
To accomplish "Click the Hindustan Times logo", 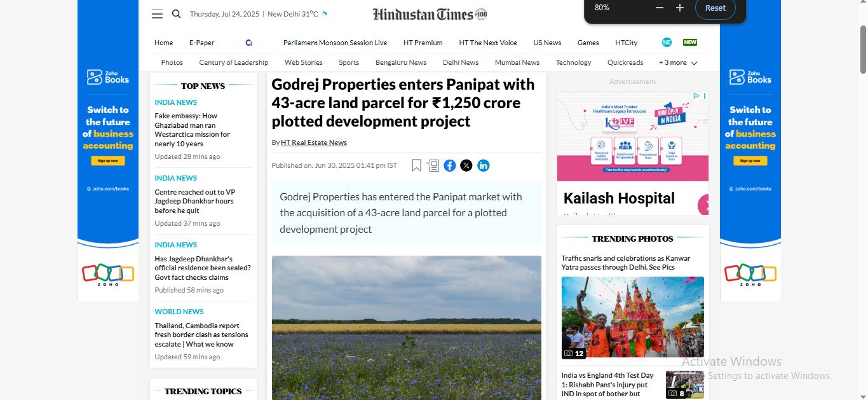I will (x=430, y=14).
